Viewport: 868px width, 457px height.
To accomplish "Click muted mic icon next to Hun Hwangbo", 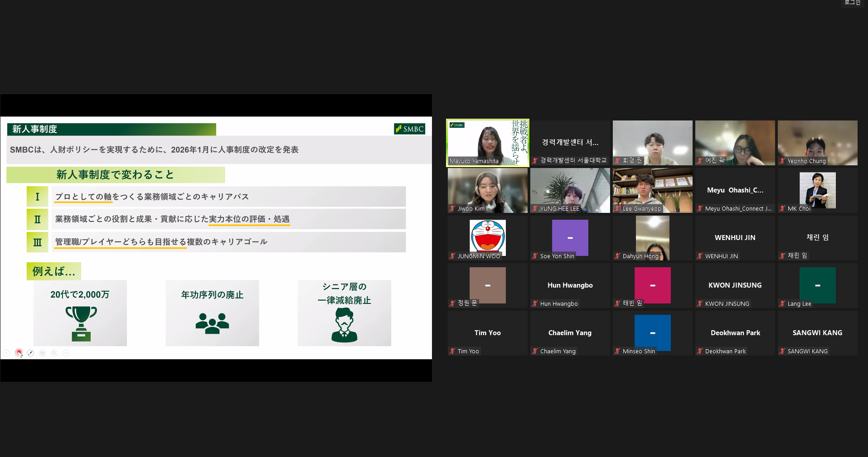I will [535, 303].
